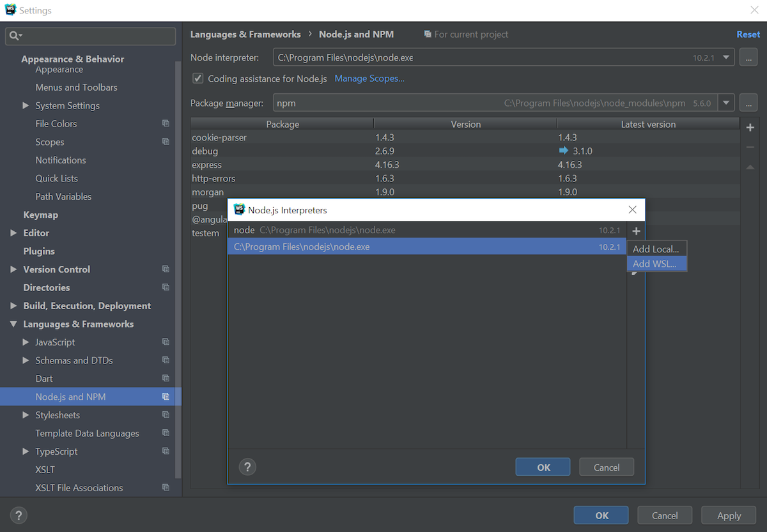Open the Node interpreter dropdown

pyautogui.click(x=726, y=57)
